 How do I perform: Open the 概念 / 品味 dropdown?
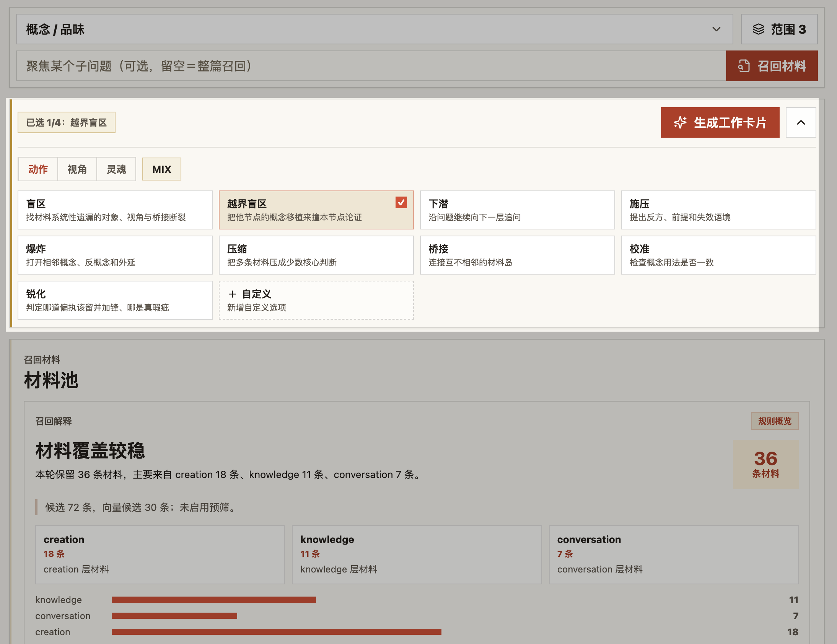pos(375,29)
